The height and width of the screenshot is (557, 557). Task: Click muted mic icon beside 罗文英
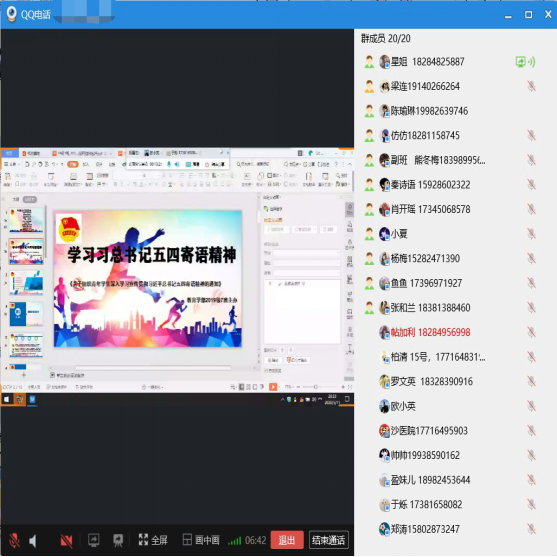pyautogui.click(x=531, y=382)
